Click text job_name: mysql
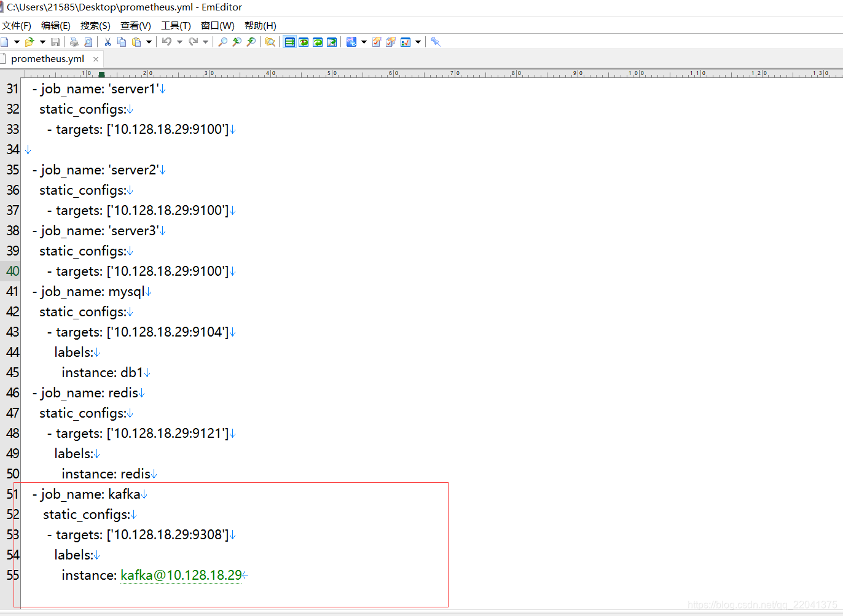This screenshot has width=843, height=616. pos(93,291)
